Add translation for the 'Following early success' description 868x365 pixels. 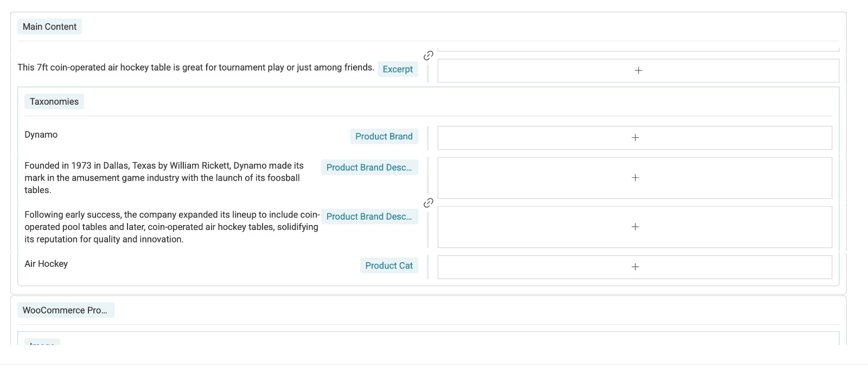635,227
